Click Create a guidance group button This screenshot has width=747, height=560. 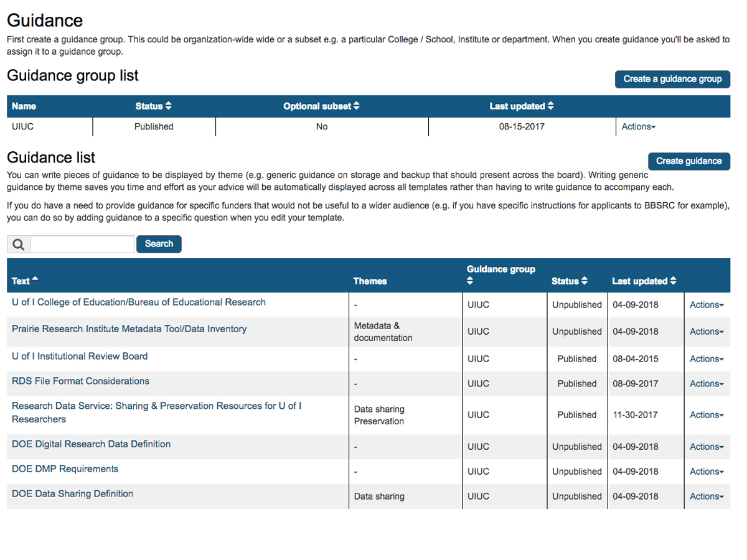tap(672, 79)
